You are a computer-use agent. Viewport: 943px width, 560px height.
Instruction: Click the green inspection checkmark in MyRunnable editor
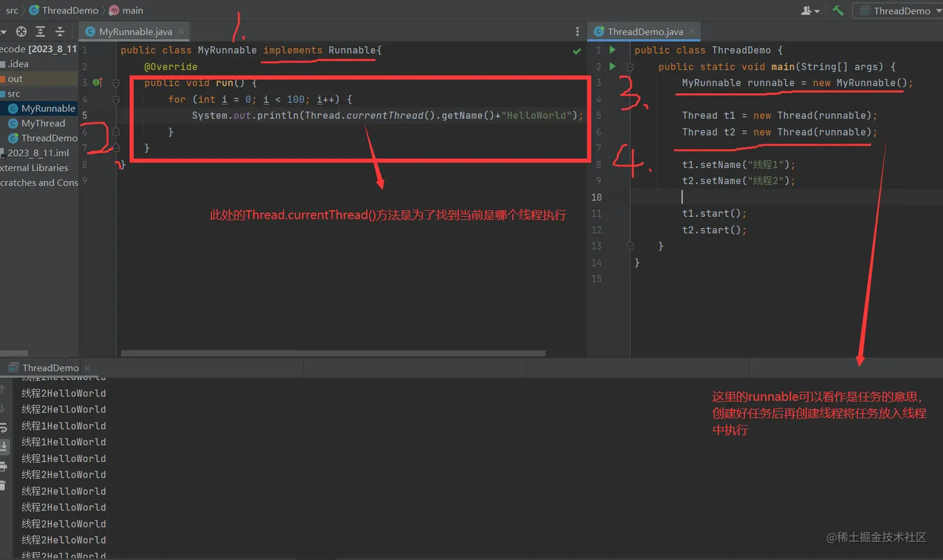tap(577, 51)
